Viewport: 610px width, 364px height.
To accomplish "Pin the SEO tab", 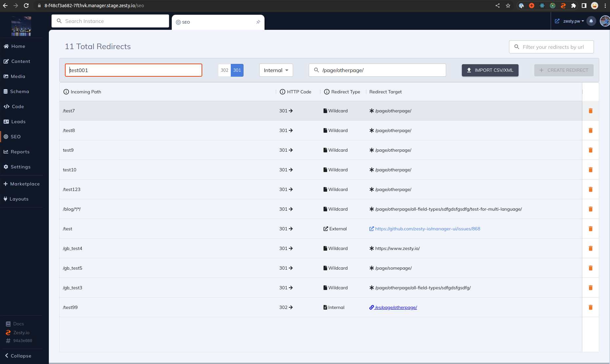I will (258, 22).
